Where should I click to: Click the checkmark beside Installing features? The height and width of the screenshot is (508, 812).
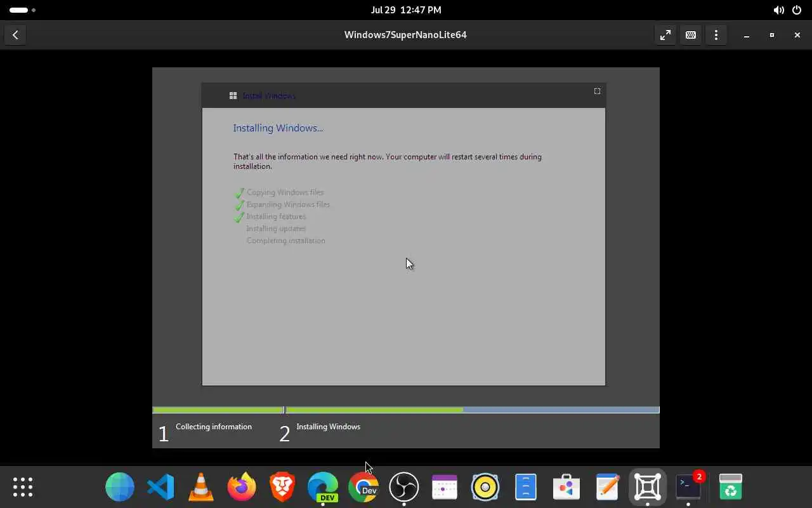[239, 217]
